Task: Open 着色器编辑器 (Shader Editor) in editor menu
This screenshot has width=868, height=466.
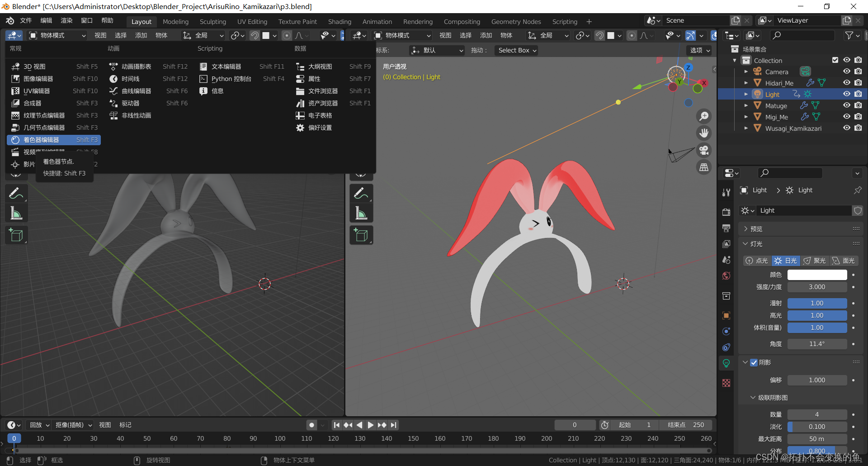Action: [x=54, y=140]
